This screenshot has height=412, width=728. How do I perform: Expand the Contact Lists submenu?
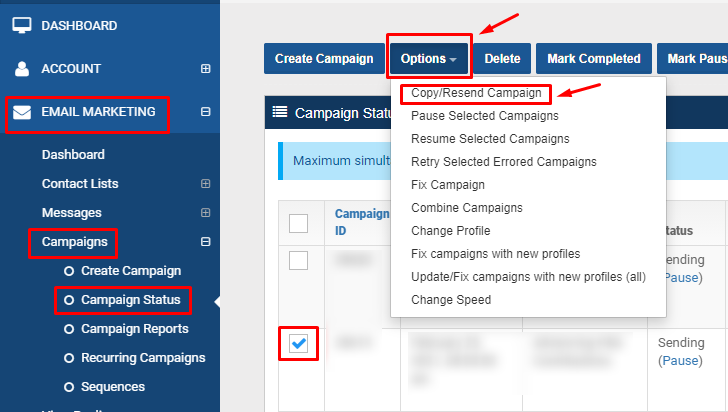click(205, 184)
